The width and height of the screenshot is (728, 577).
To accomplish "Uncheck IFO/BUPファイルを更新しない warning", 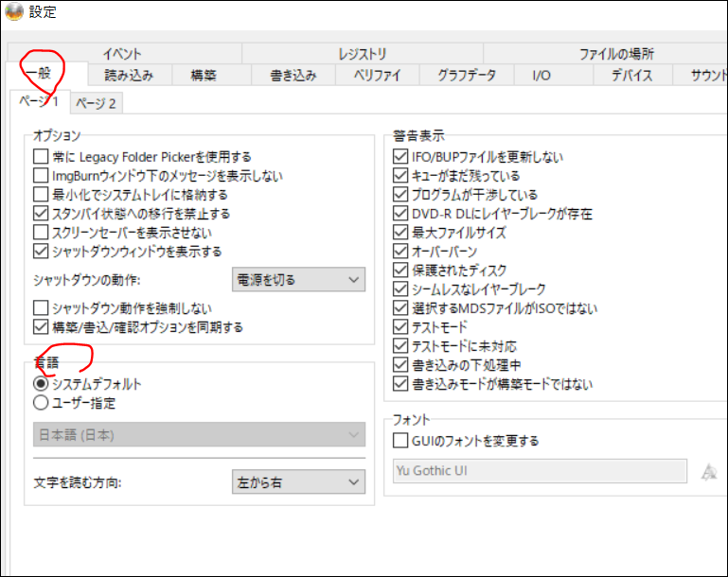I will [x=400, y=157].
